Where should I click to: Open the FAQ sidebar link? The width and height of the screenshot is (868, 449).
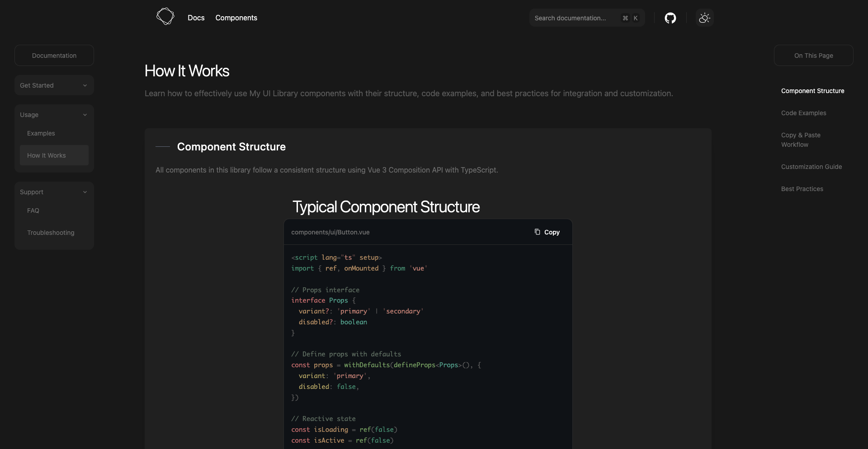click(x=54, y=210)
